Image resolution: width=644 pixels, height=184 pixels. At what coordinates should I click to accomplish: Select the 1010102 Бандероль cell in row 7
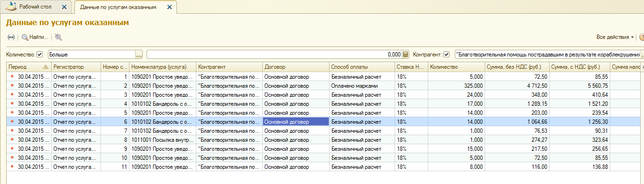(x=163, y=130)
